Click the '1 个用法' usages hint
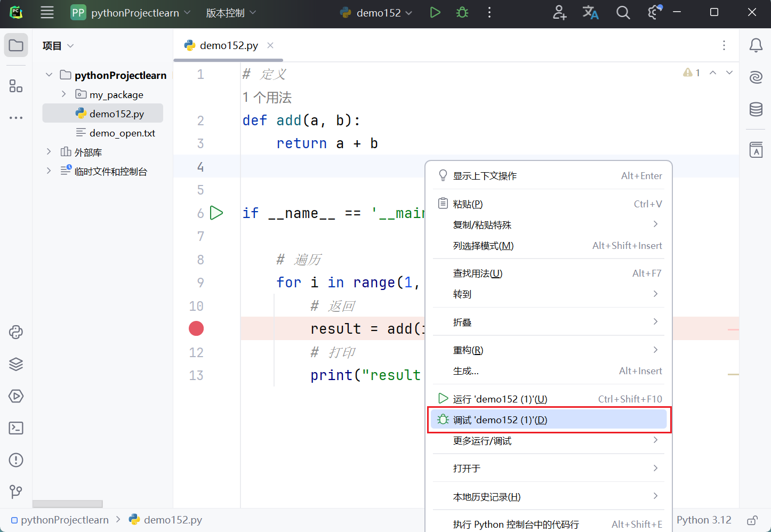The height and width of the screenshot is (532, 771). 267,98
